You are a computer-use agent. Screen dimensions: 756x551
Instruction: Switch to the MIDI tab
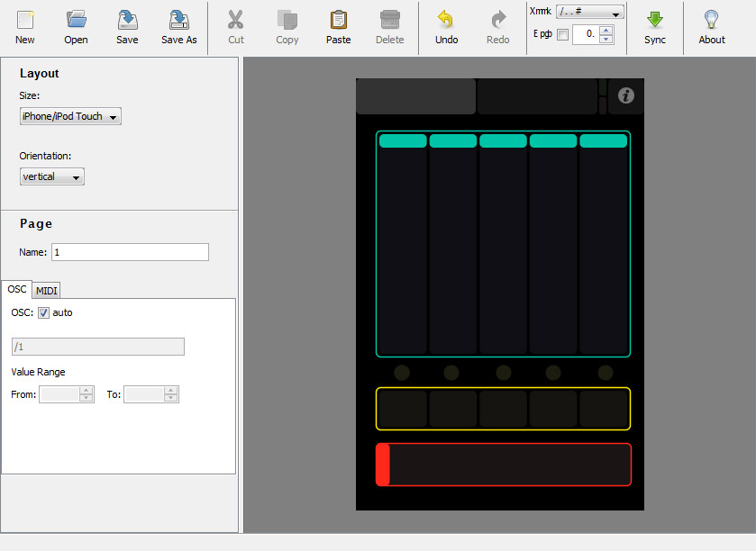[47, 290]
